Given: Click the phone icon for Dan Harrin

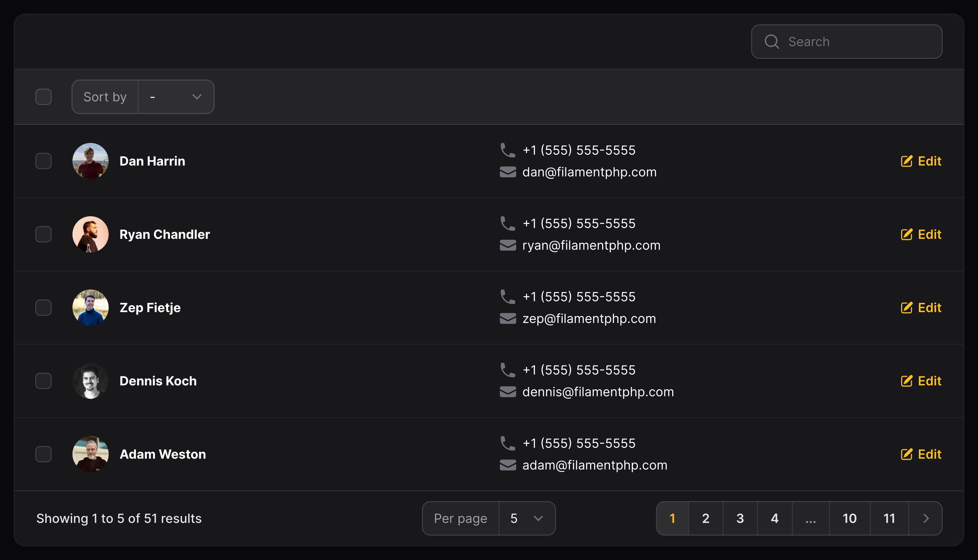Looking at the screenshot, I should point(507,150).
